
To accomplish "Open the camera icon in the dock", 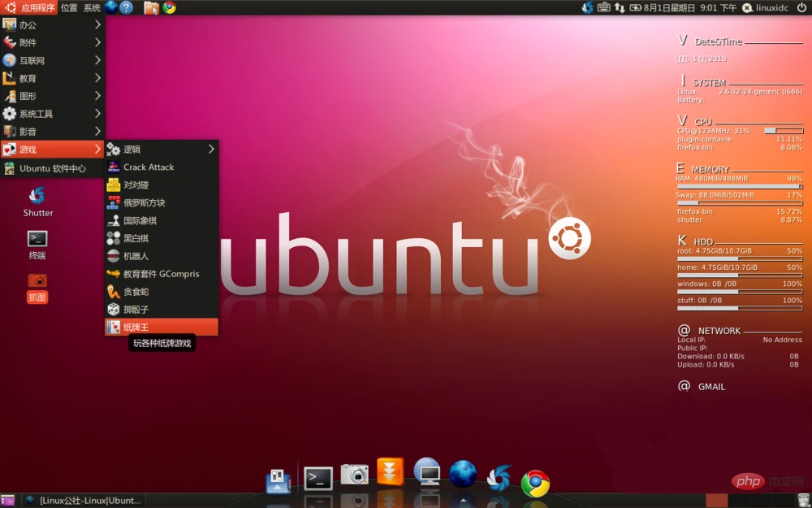I will (355, 473).
